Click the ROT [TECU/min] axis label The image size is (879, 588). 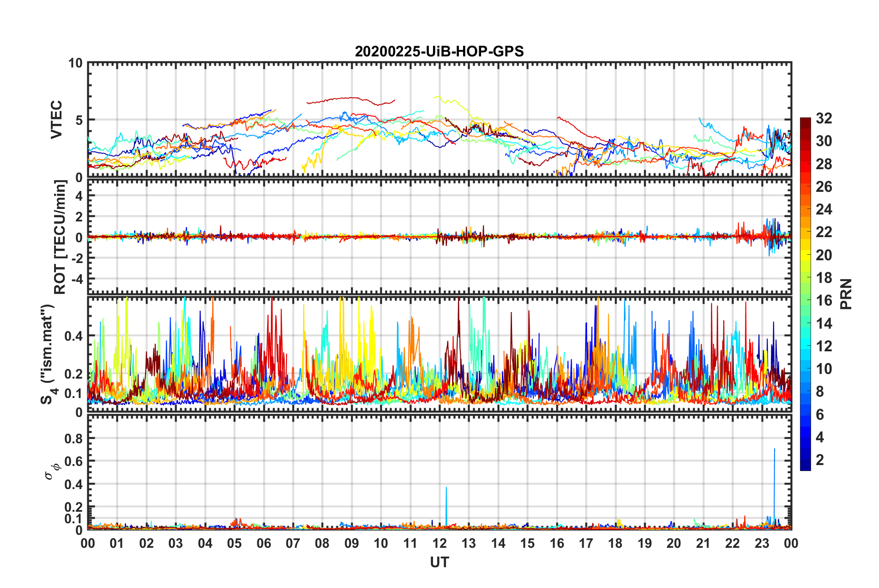[60, 237]
